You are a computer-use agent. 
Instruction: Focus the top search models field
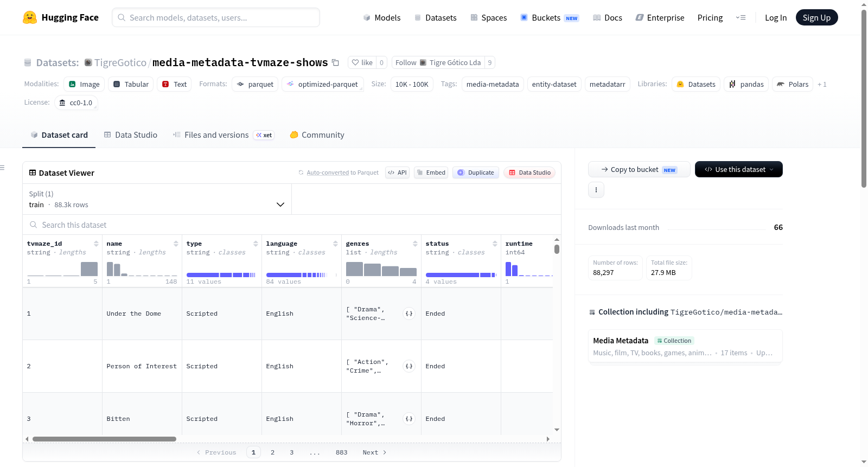[x=216, y=17]
